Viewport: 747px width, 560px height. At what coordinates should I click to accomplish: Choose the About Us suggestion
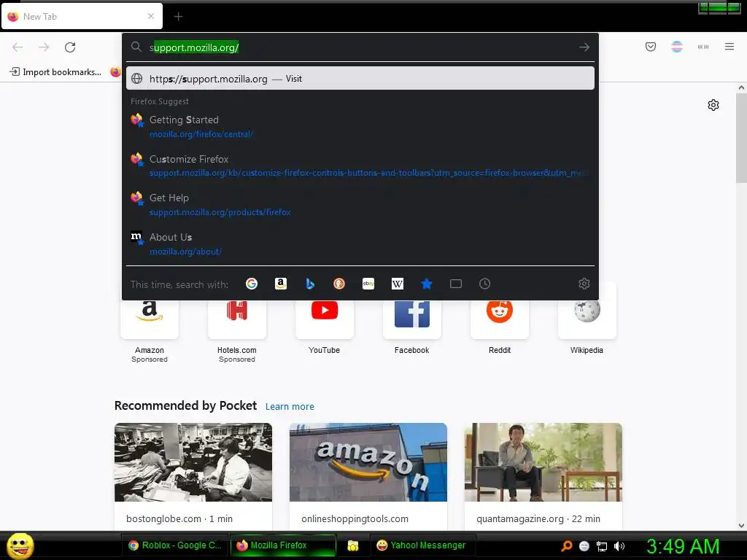(x=360, y=244)
